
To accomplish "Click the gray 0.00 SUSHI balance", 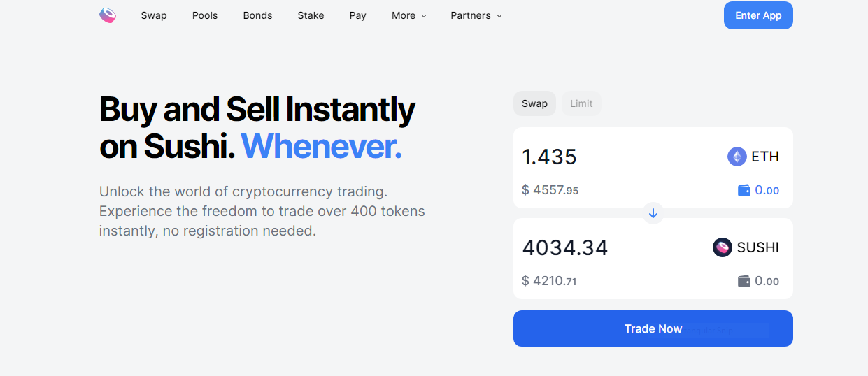I will [x=767, y=281].
